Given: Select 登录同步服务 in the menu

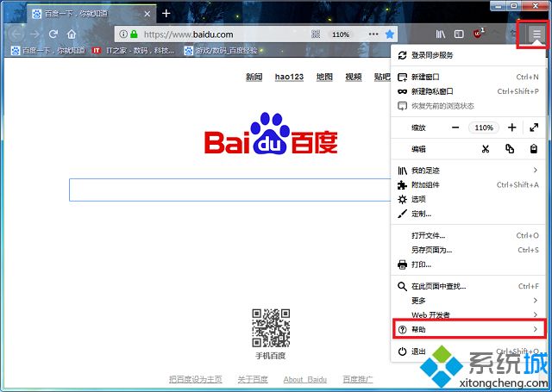Looking at the screenshot, I should 468,55.
